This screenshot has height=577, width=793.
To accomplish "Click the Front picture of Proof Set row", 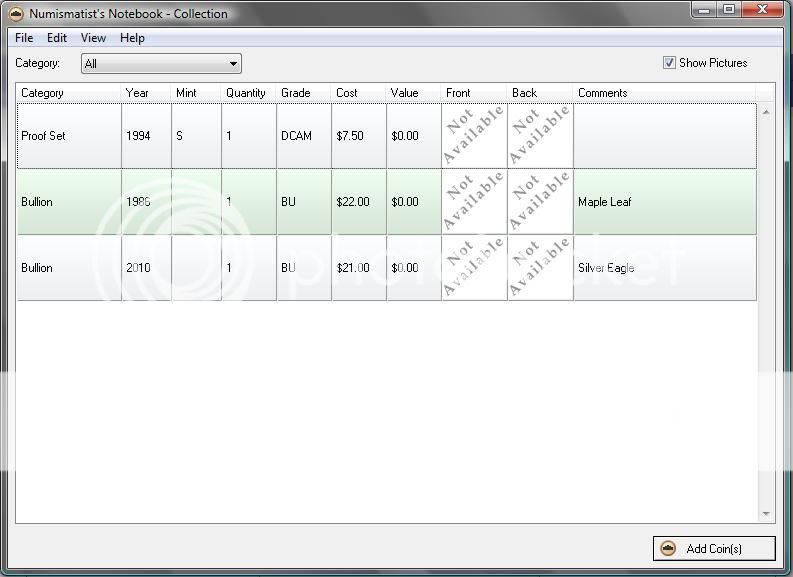I will click(474, 135).
